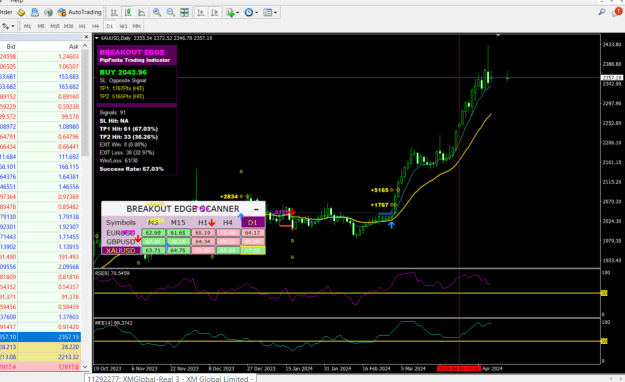
Task: Click Market Watch scrollbar up arrow
Action: (x=85, y=46)
